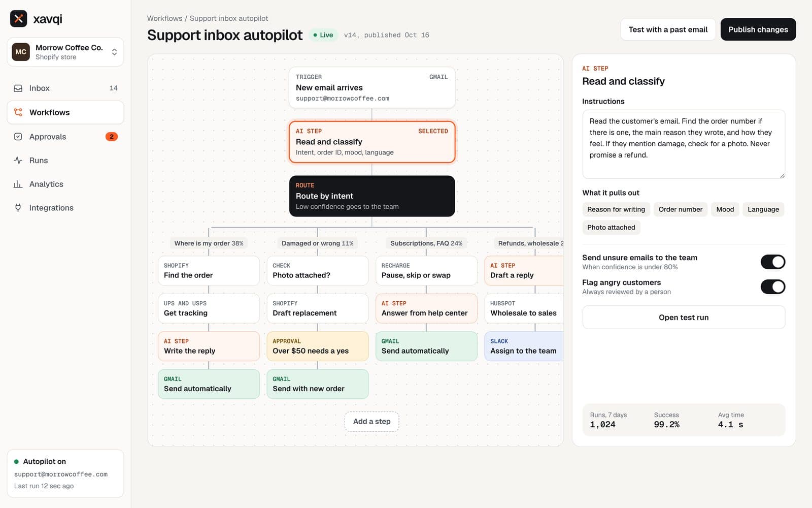Click the xavqi logo icon

coord(19,19)
